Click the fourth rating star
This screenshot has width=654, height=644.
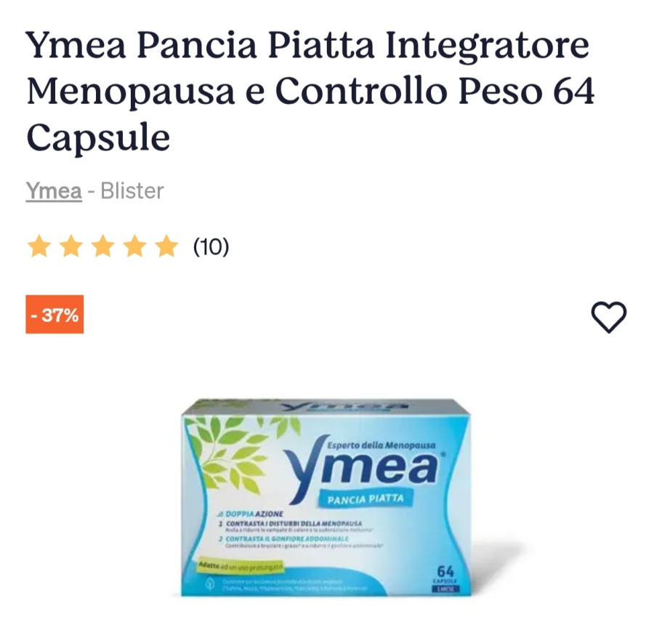click(x=135, y=246)
